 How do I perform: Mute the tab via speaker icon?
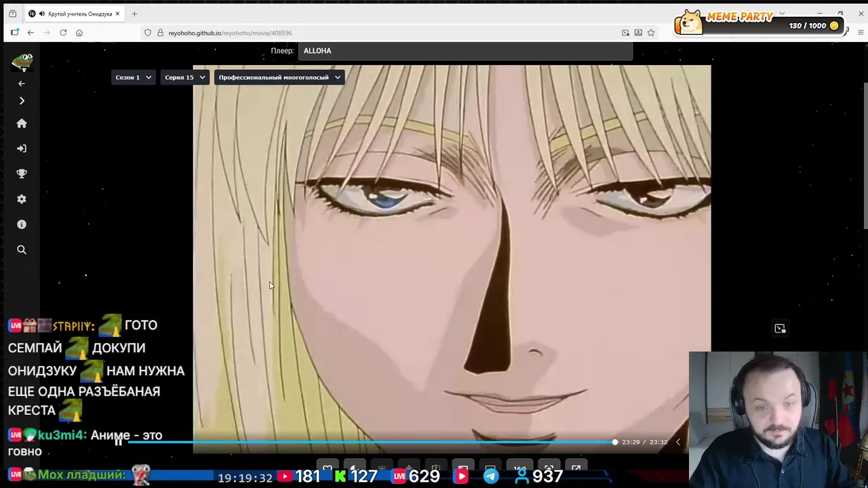(42, 14)
